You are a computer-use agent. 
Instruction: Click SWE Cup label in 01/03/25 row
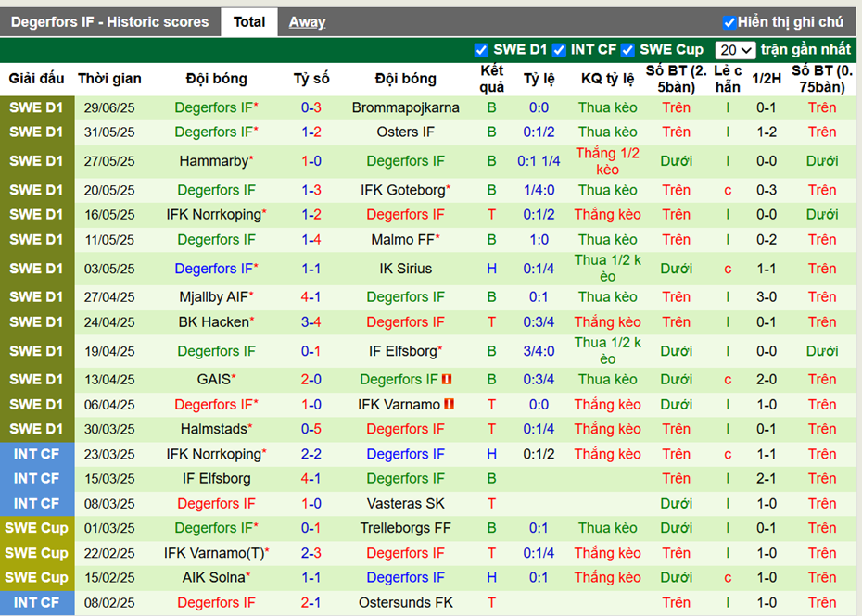(x=36, y=528)
